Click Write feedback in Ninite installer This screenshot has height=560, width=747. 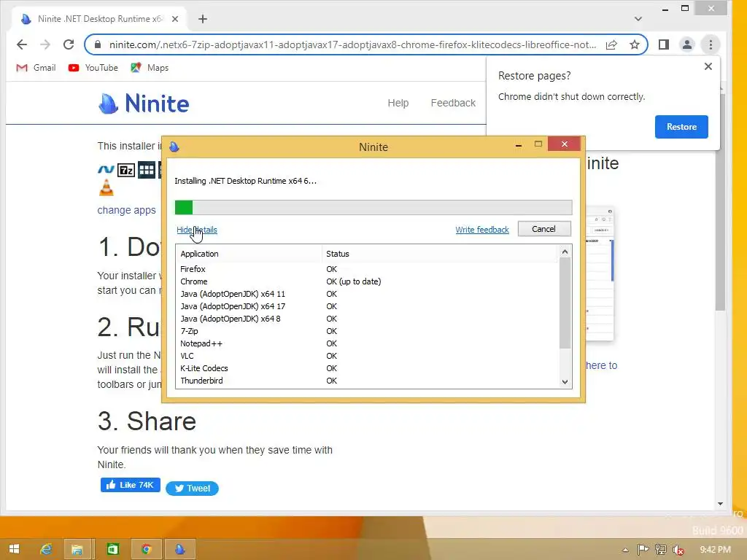coord(482,230)
